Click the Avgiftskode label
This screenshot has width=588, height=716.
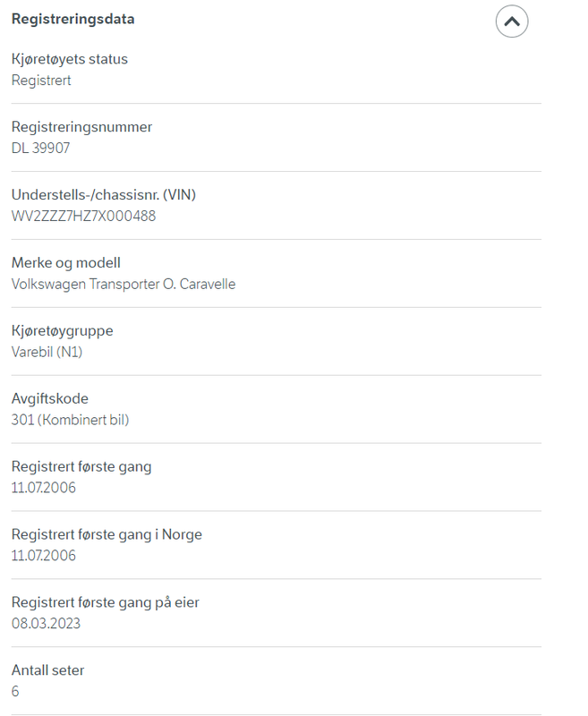pyautogui.click(x=50, y=398)
